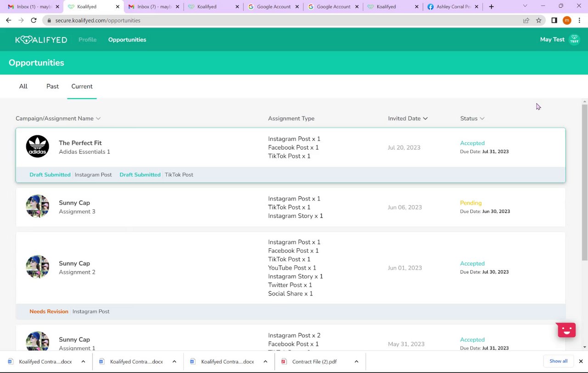Image resolution: width=588 pixels, height=373 pixels.
Task: Click the Koalifyed logo in header
Action: click(41, 39)
